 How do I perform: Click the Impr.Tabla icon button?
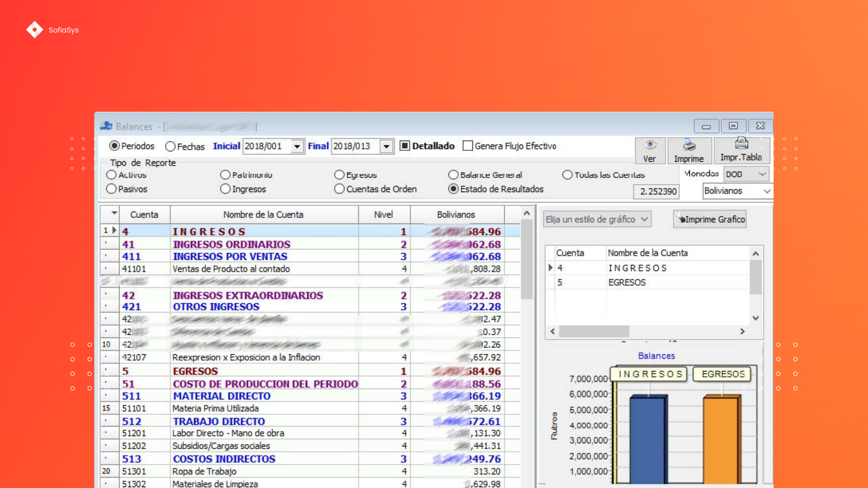tap(741, 150)
